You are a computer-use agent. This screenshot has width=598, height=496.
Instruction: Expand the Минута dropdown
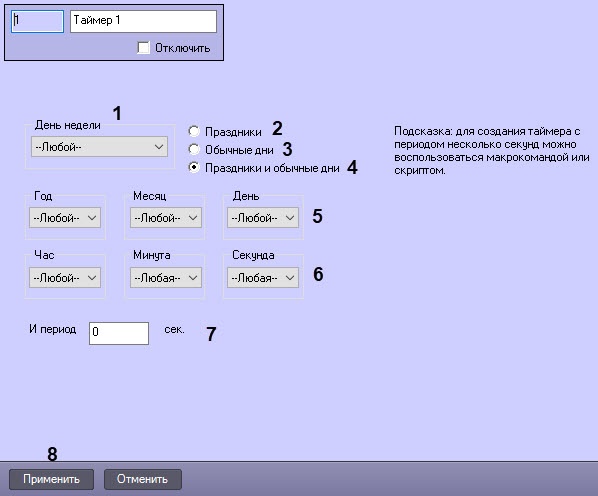tap(166, 278)
